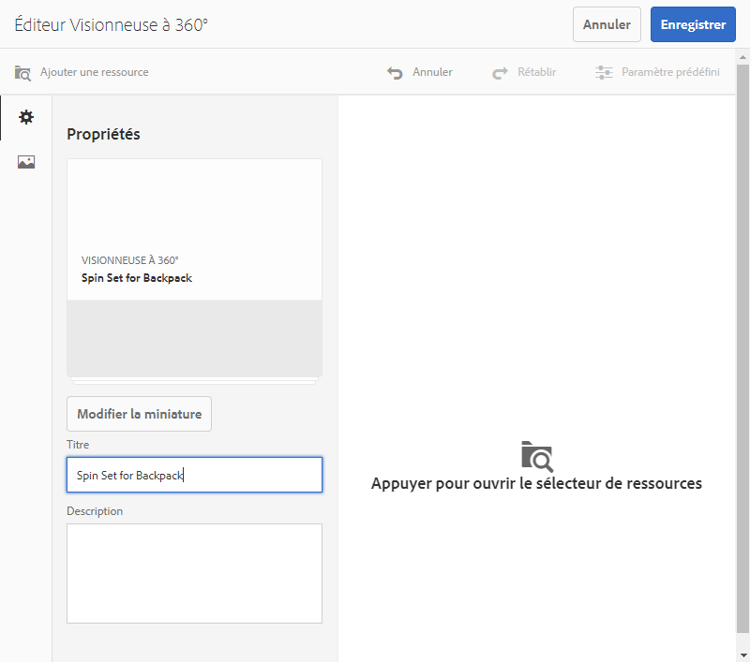Click the Paramètre prédéfini sliders icon

604,72
